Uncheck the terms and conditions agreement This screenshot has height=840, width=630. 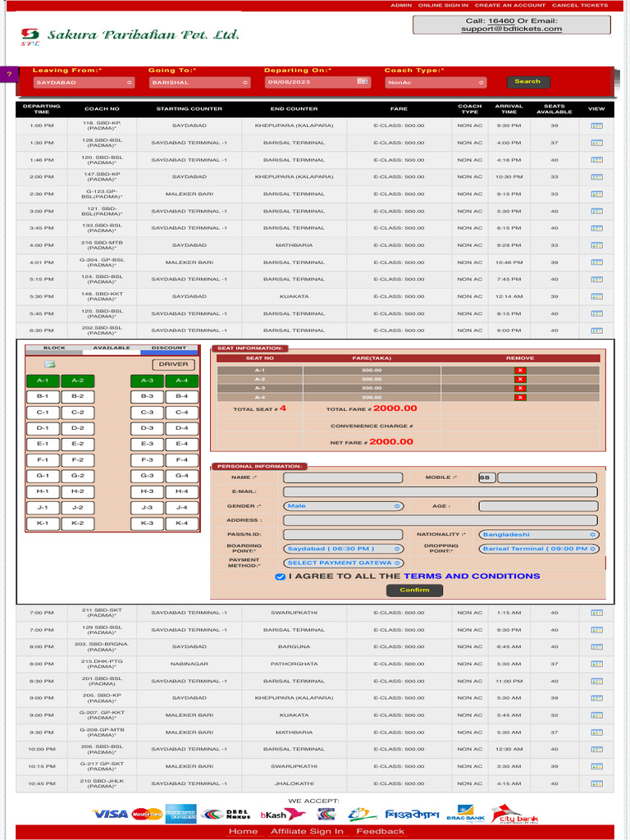[x=280, y=577]
